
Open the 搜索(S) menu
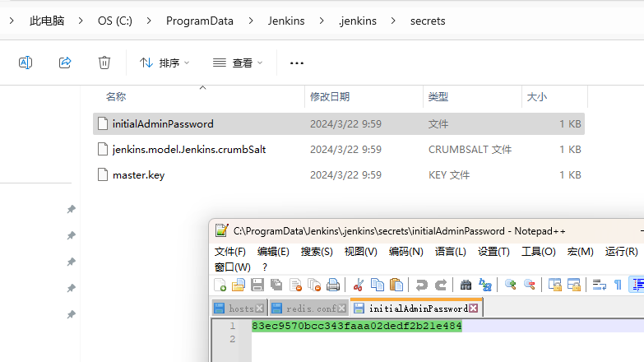pyautogui.click(x=317, y=252)
